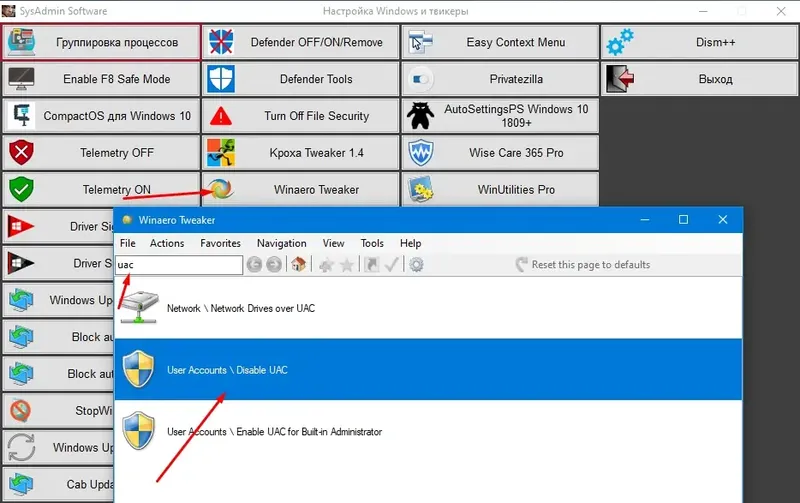Click the red Driver Si flag icon
Image resolution: width=800 pixels, height=503 pixels.
21,227
